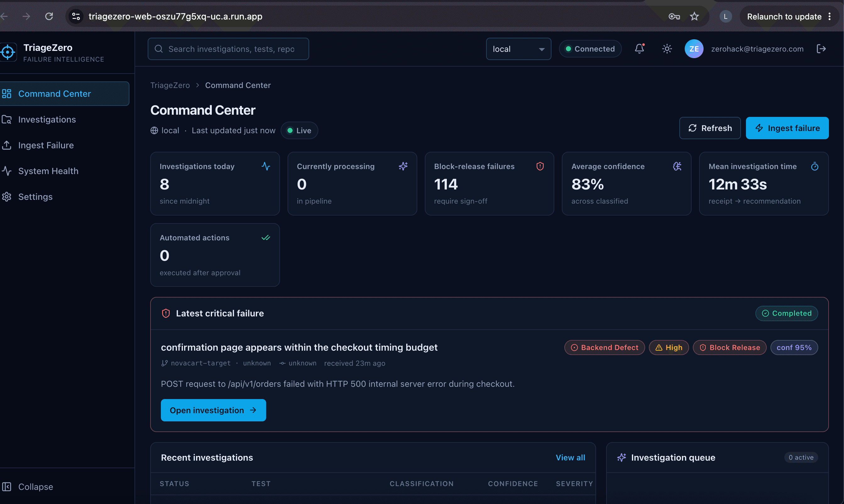Click the search magnifier icon
The image size is (844, 504).
coord(159,49)
